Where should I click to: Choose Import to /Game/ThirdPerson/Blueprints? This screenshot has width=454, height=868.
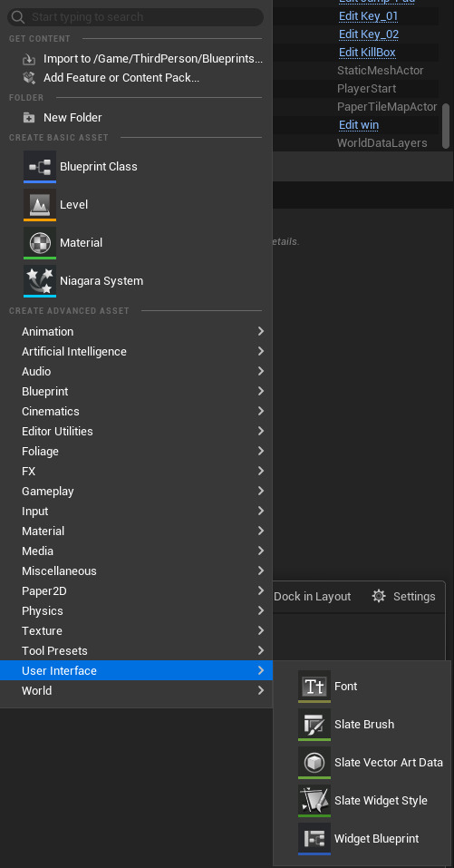click(136, 59)
